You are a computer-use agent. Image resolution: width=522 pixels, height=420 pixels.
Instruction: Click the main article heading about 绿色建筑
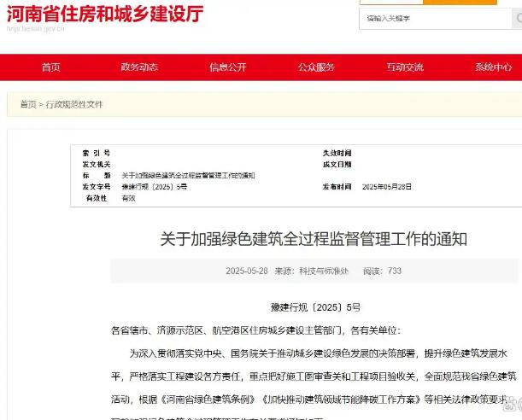coord(314,239)
